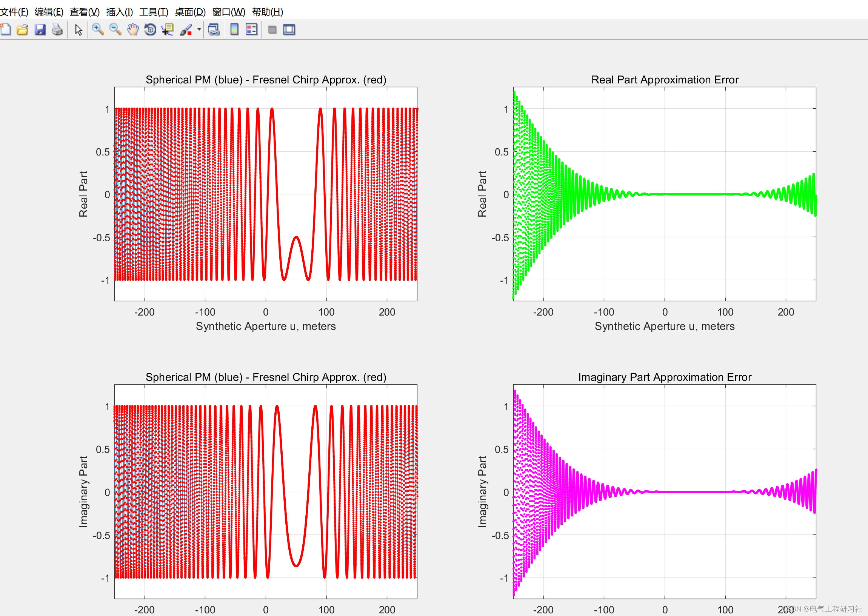Open the 插入(I) menu
This screenshot has height=616, width=868.
pyautogui.click(x=120, y=12)
